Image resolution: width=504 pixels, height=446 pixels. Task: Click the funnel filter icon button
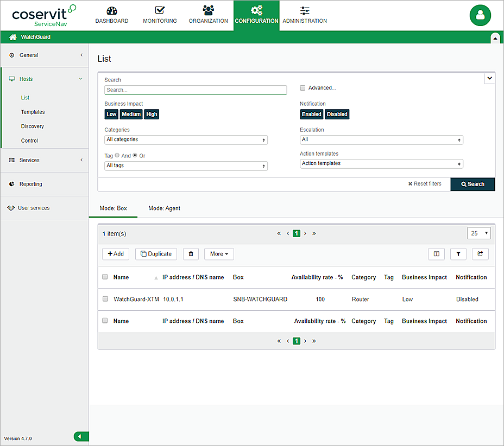[x=458, y=254]
